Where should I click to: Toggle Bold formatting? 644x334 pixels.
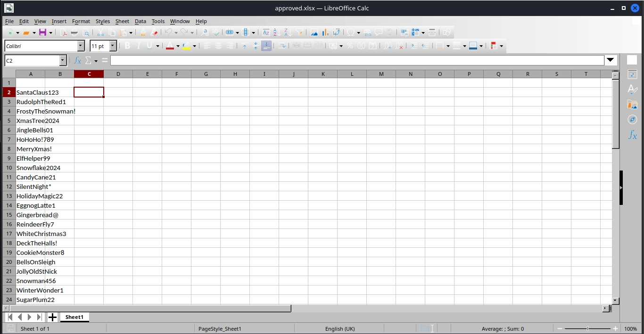[127, 46]
